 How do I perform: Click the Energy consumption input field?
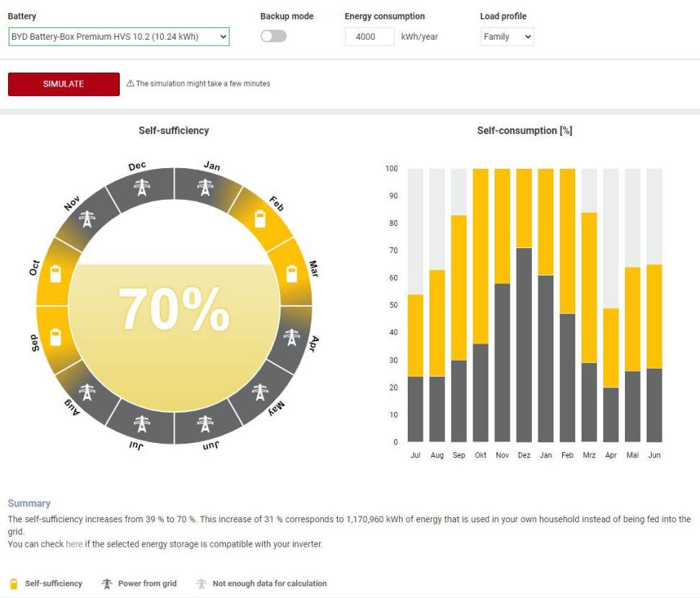pos(369,36)
